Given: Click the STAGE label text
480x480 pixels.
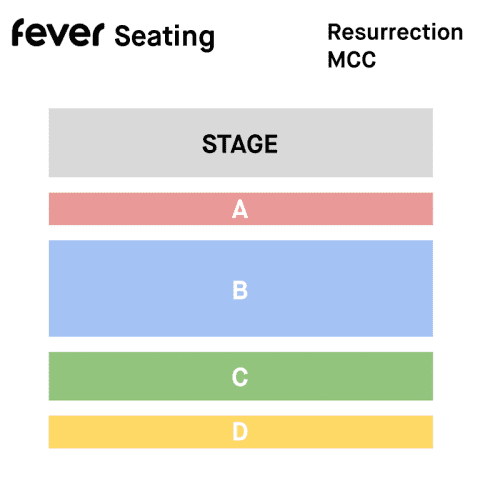Looking at the screenshot, I should coord(240,144).
